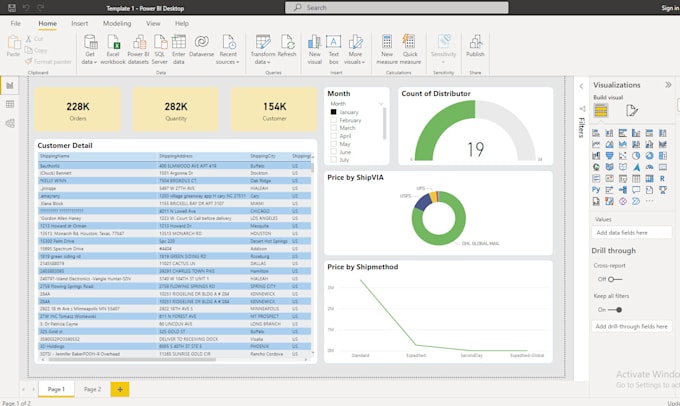
Task: Click the Undo arrow in title bar
Action: [x=26, y=8]
